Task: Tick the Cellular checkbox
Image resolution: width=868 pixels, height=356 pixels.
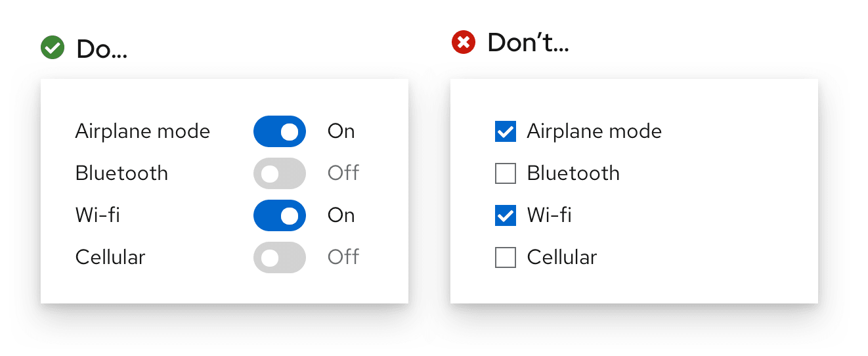Action: (x=506, y=257)
